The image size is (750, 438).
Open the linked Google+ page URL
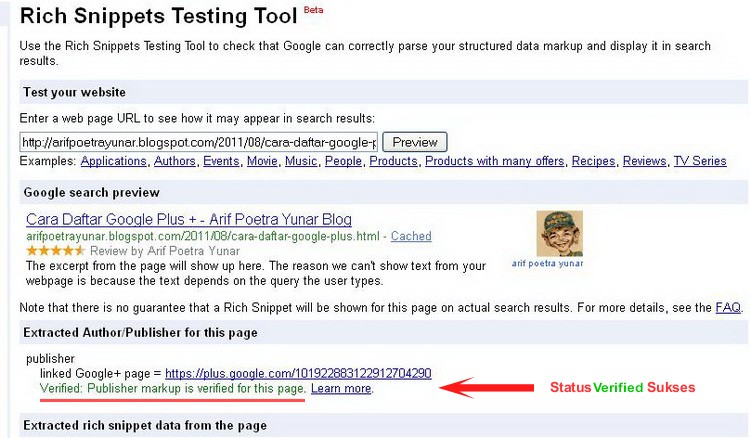[x=298, y=373]
